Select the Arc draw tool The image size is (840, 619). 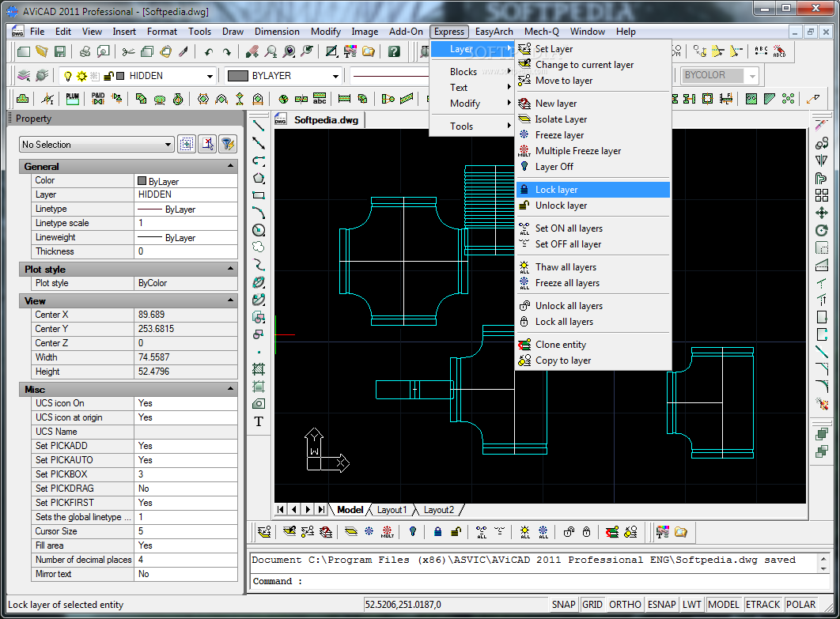pyautogui.click(x=259, y=213)
